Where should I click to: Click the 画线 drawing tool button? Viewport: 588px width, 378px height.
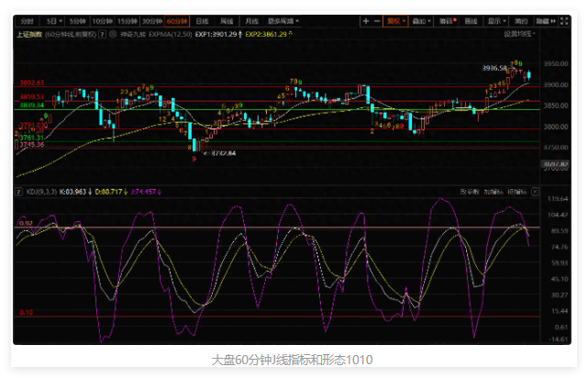click(x=471, y=20)
